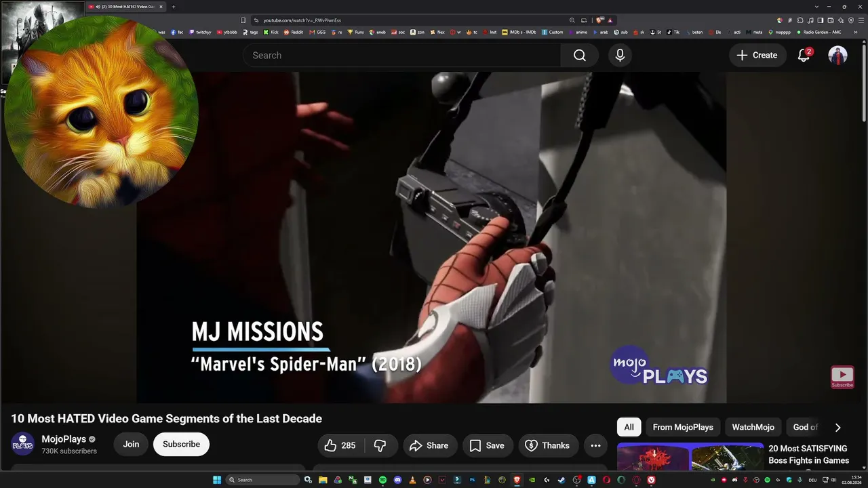Like the video with thumbs up
This screenshot has height=488, width=868.
340,445
